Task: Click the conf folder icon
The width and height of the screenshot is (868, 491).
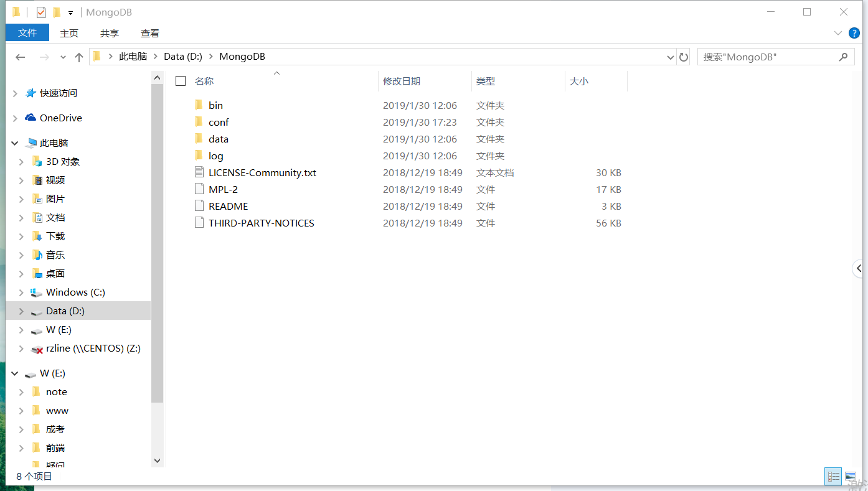Action: [x=199, y=122]
